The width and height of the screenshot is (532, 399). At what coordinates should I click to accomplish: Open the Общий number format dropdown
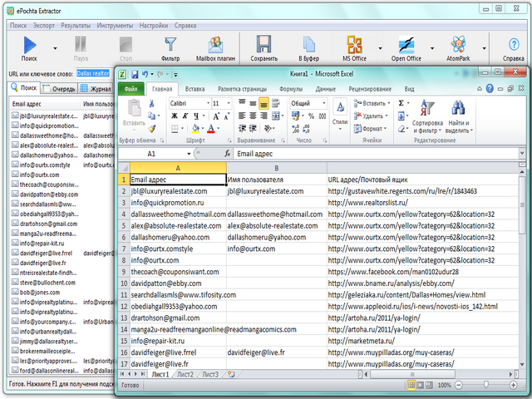click(324, 103)
